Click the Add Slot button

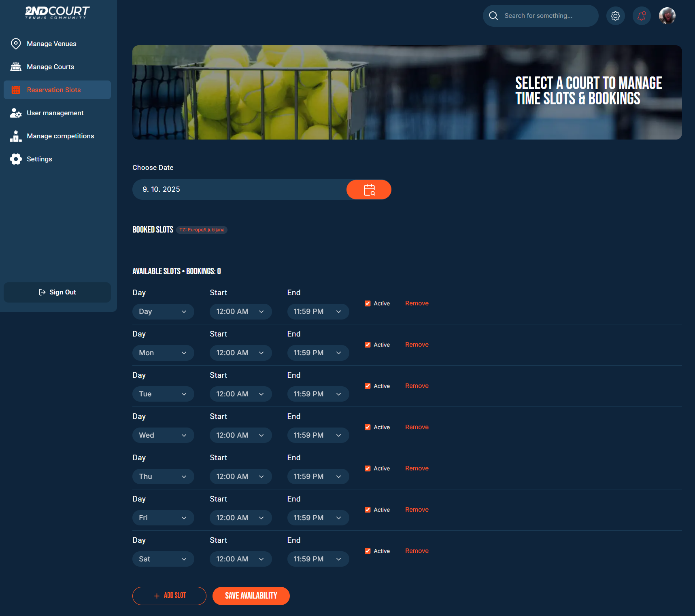[169, 596]
